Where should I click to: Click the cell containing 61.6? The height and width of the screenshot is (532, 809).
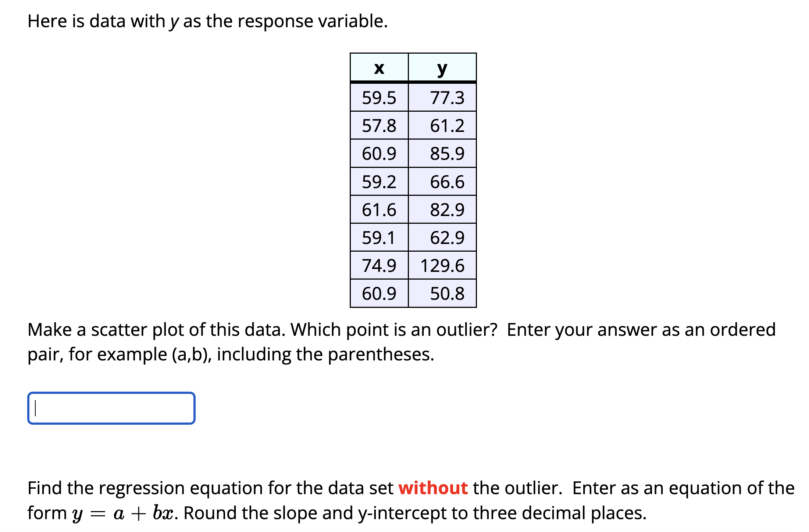click(x=379, y=209)
